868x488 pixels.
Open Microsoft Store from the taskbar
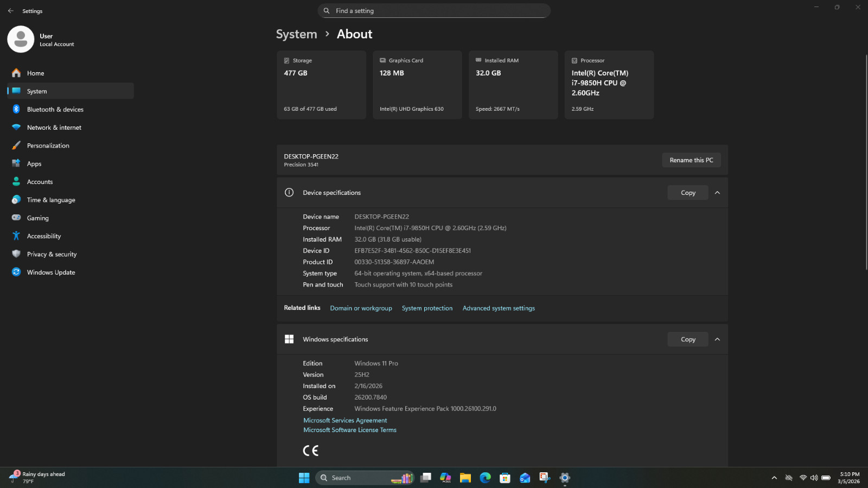(x=505, y=478)
